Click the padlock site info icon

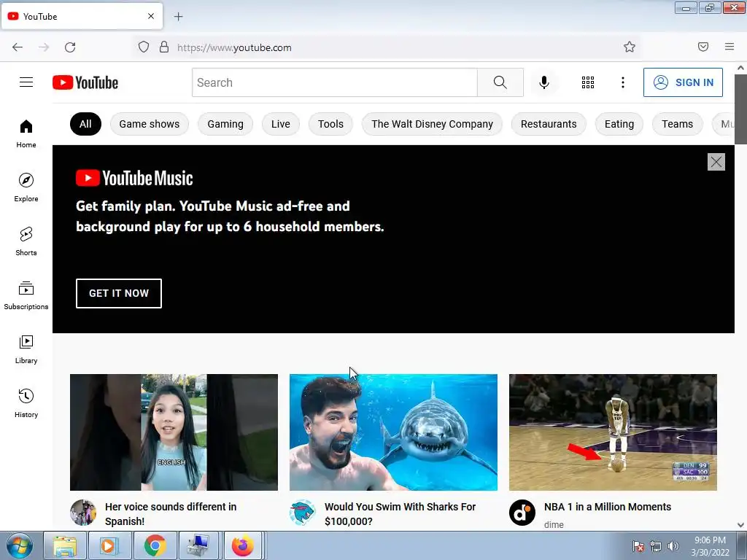[x=164, y=47]
